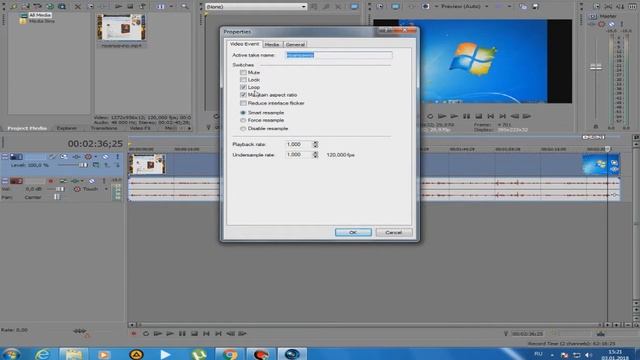This screenshot has width=640, height=360.
Task: Select the All Media folder
Action: click(x=40, y=15)
